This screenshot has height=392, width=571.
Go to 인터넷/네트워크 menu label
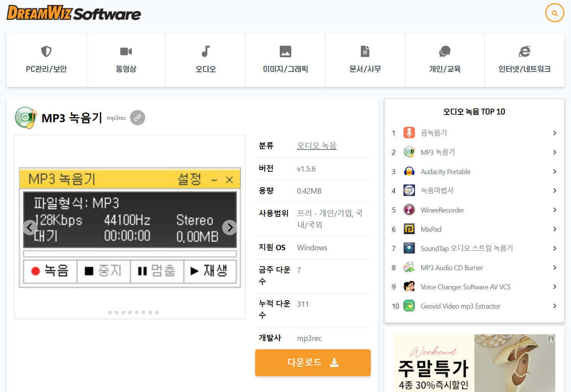(525, 69)
